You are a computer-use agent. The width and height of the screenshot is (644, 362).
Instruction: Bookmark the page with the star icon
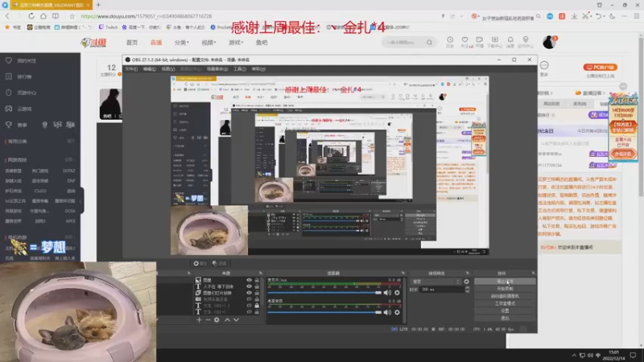[x=72, y=16]
